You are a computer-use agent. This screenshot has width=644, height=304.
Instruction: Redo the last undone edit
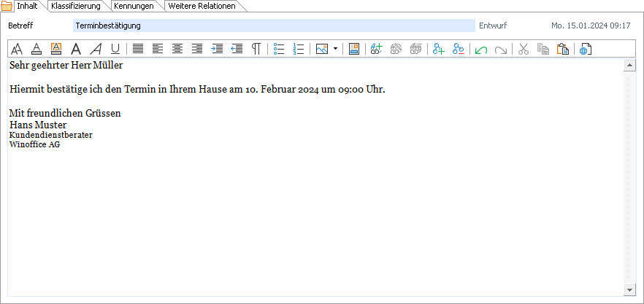(501, 50)
